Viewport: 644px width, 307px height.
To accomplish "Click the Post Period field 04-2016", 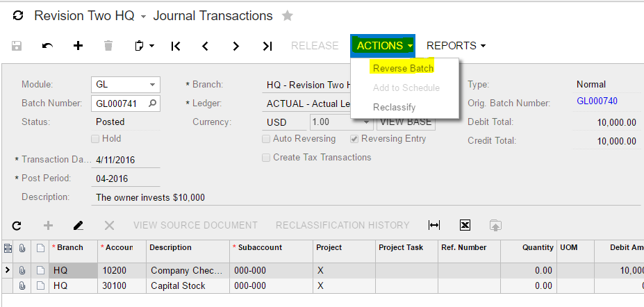I will [x=125, y=179].
